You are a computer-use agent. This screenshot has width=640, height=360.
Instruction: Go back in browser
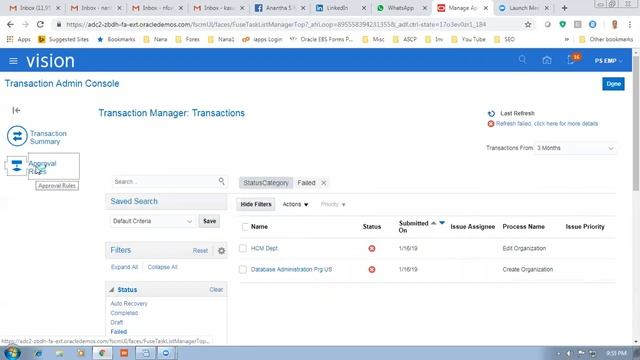(x=11, y=24)
